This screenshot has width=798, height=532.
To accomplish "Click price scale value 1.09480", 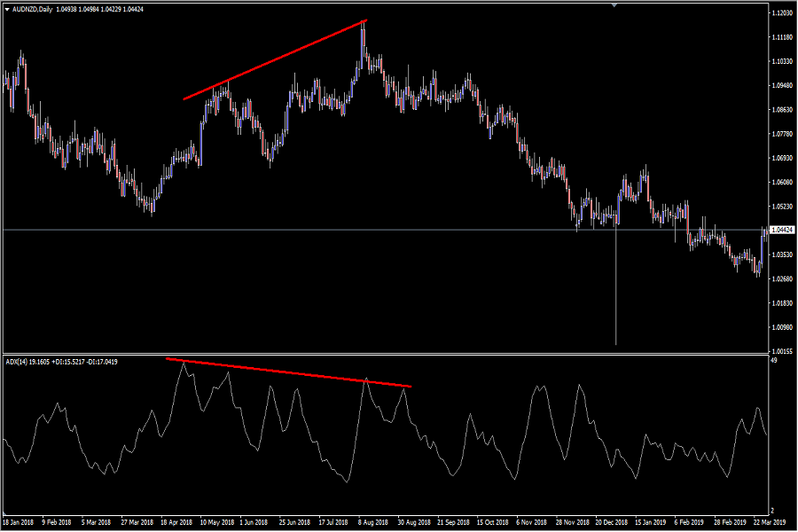I will click(782, 85).
